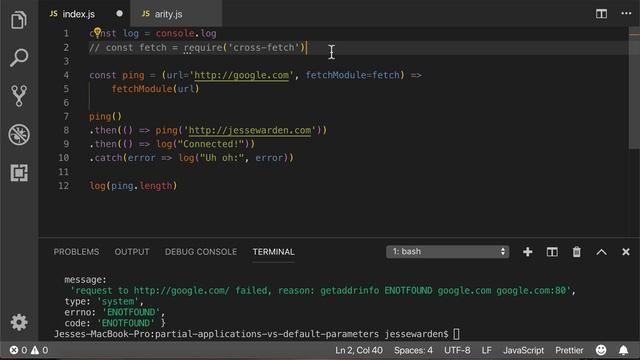This screenshot has height=360, width=640.
Task: Click terminal 'message:' line
Action: [85, 280]
